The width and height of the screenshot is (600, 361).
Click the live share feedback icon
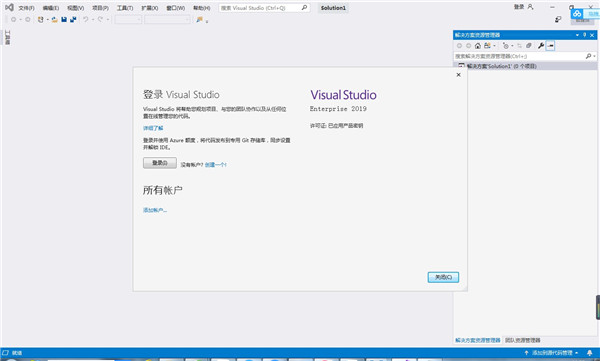[558, 20]
